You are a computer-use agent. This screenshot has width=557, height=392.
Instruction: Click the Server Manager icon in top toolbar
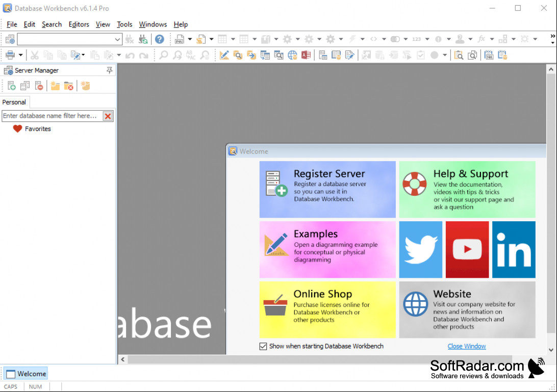tap(10, 39)
